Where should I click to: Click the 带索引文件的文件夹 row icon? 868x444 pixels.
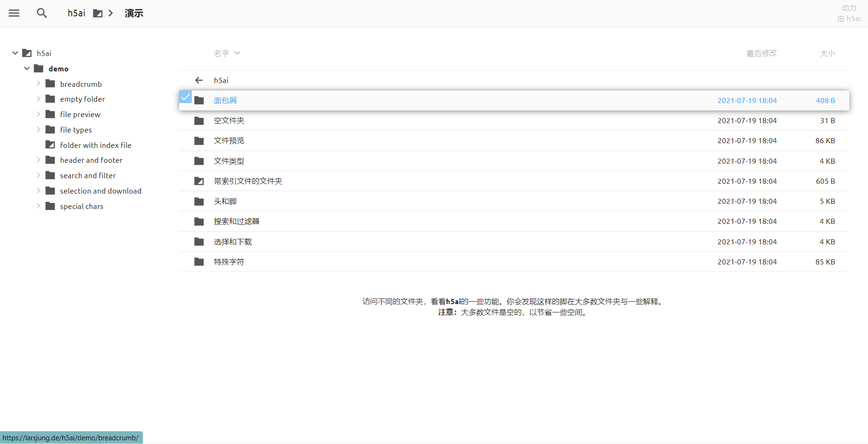[x=199, y=181]
